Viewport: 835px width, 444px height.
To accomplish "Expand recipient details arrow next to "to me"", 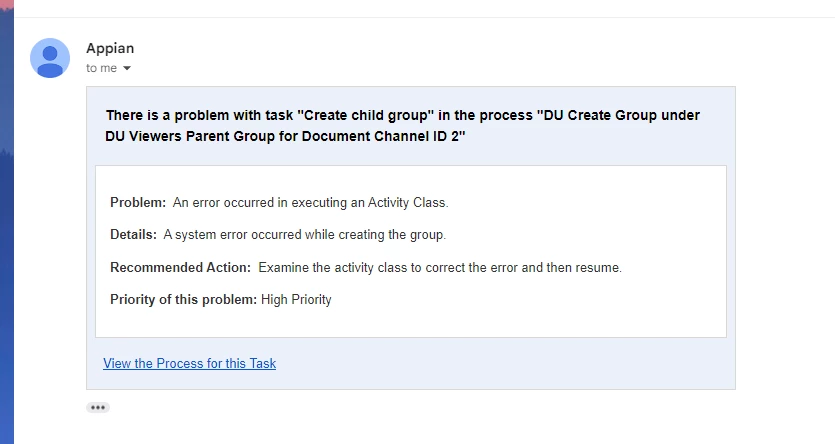I will pos(127,68).
